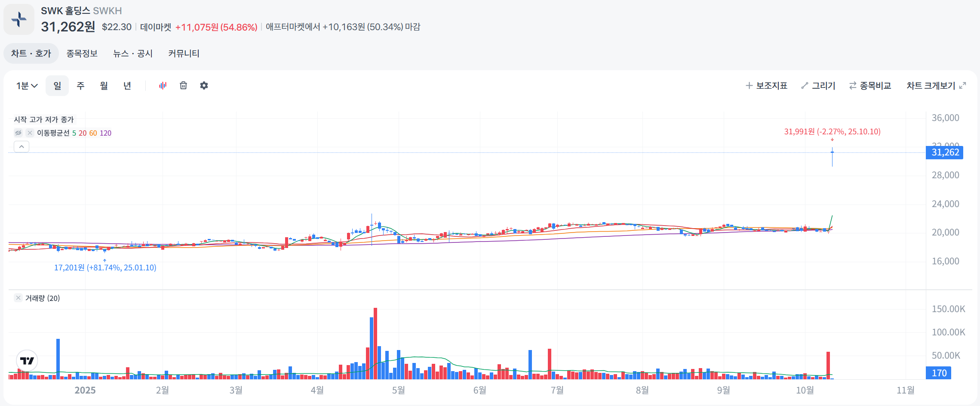Click the 31,262원 current price header
This screenshot has width=980, height=406.
pyautogui.click(x=68, y=27)
